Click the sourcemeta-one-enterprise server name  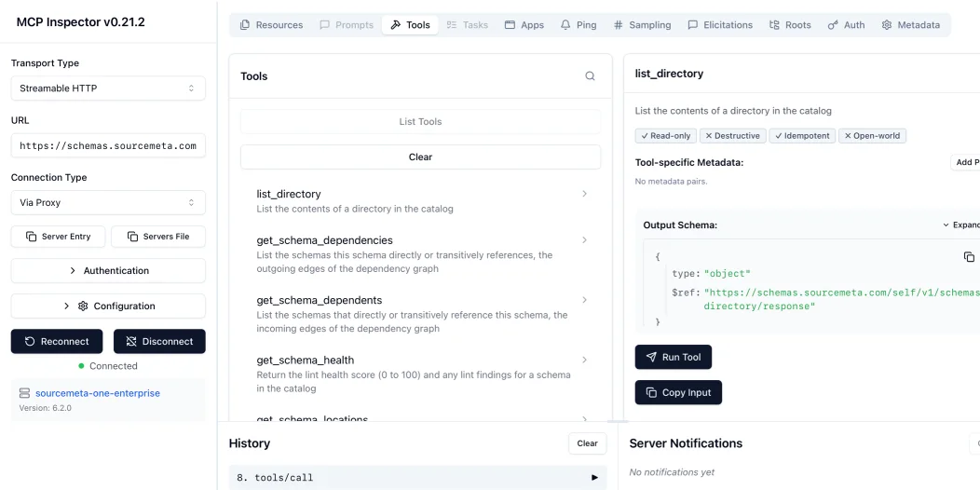[x=98, y=393]
